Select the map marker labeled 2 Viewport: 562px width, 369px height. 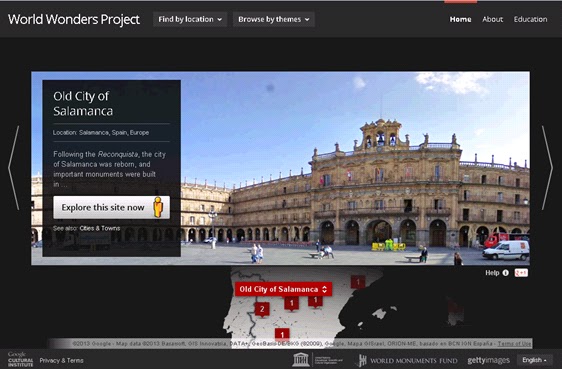(x=262, y=309)
